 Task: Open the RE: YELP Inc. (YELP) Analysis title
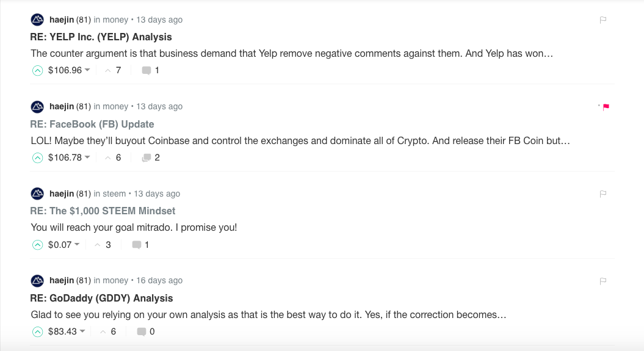pos(101,37)
